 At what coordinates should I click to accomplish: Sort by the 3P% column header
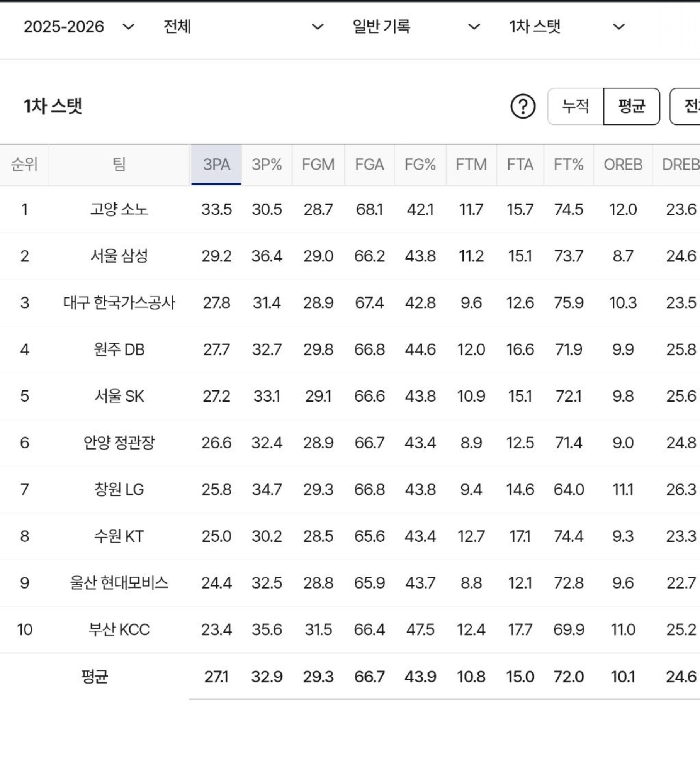[x=267, y=165]
